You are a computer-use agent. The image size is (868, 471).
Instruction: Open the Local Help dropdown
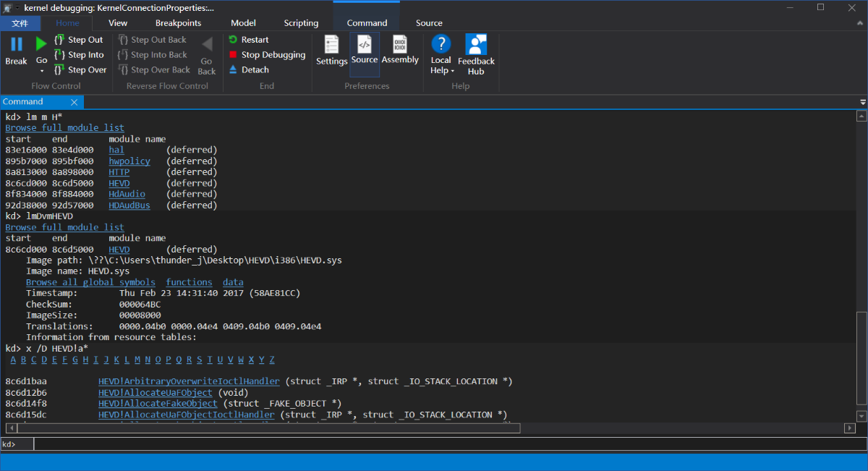pos(441,54)
